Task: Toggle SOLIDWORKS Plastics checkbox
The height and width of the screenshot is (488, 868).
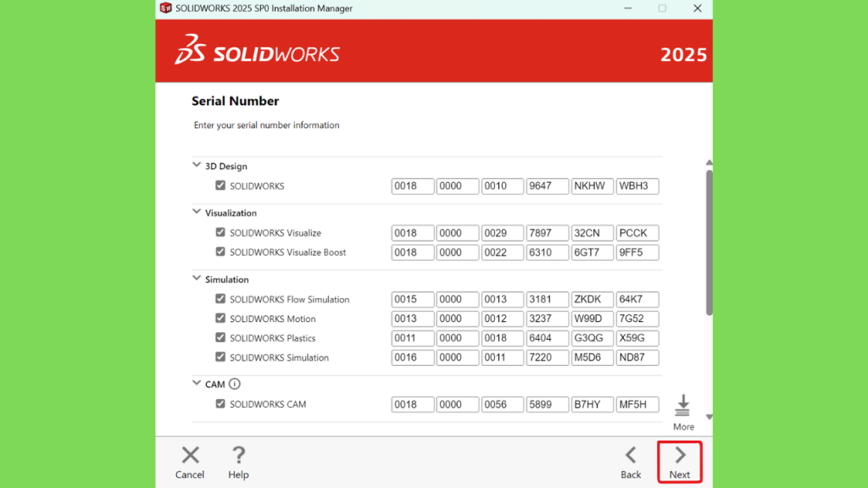Action: (220, 337)
